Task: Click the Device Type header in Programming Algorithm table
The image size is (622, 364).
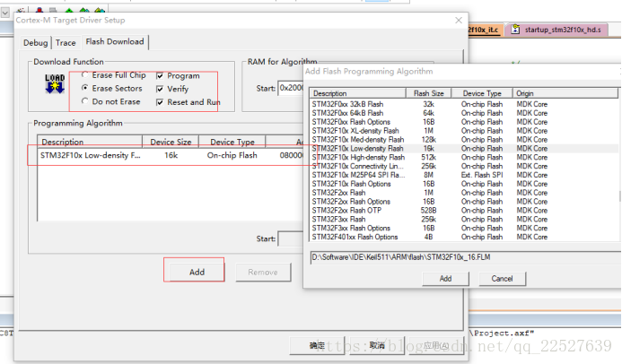Action: pyautogui.click(x=232, y=142)
